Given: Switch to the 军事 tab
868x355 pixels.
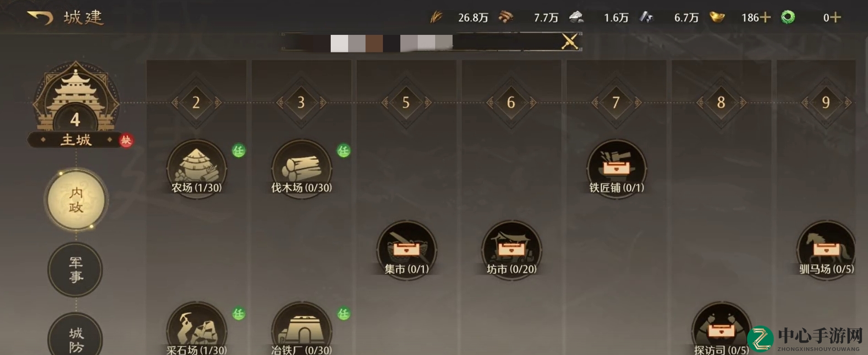Looking at the screenshot, I should 76,270.
